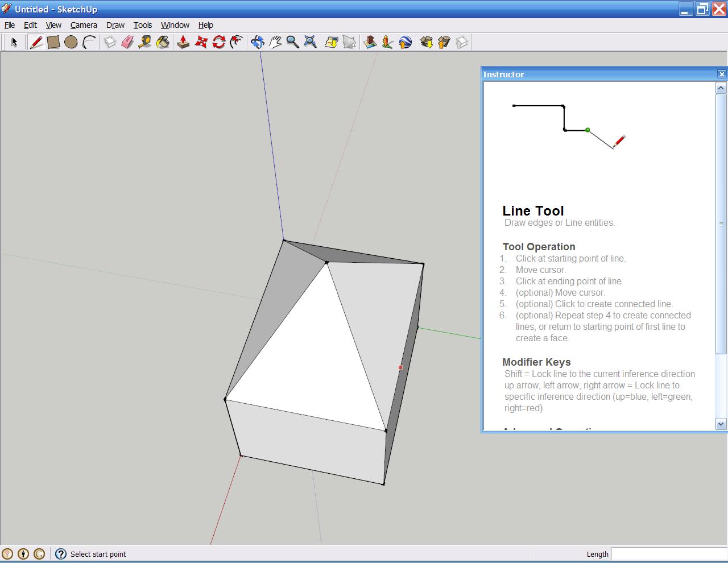
Task: Open the Camera menu
Action: click(84, 25)
